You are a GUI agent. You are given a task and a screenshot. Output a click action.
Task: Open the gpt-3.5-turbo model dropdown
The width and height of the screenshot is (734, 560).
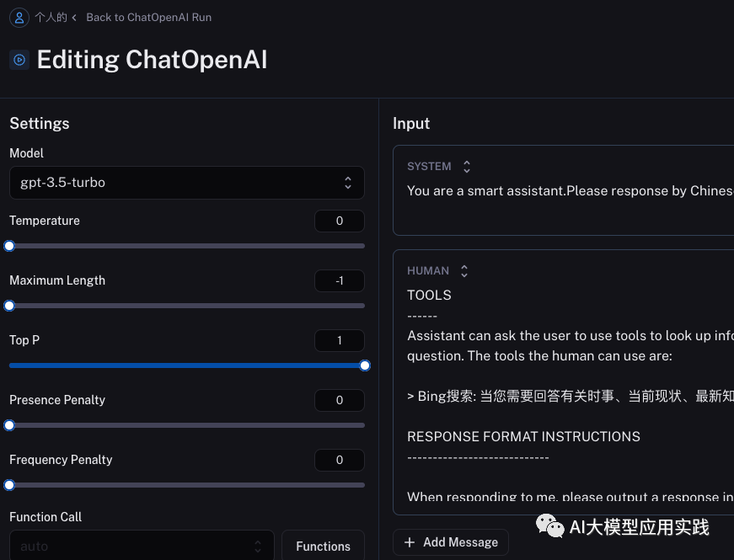coord(186,183)
